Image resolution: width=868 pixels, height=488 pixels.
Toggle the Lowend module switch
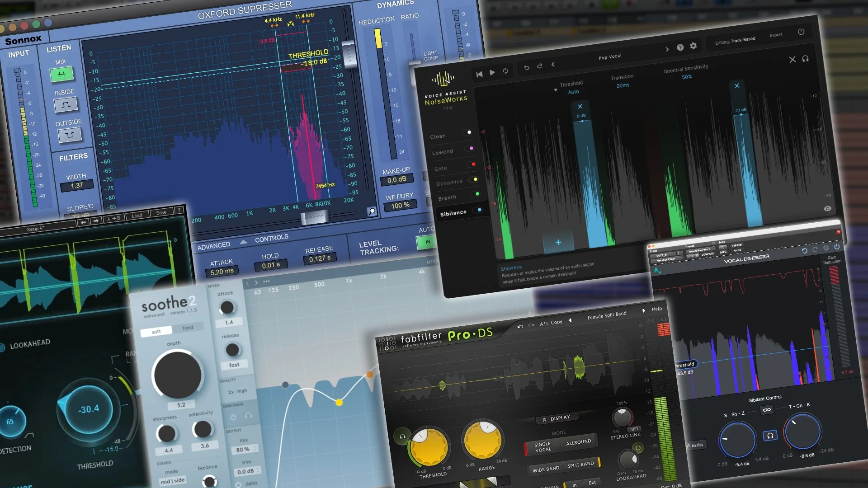[471, 148]
